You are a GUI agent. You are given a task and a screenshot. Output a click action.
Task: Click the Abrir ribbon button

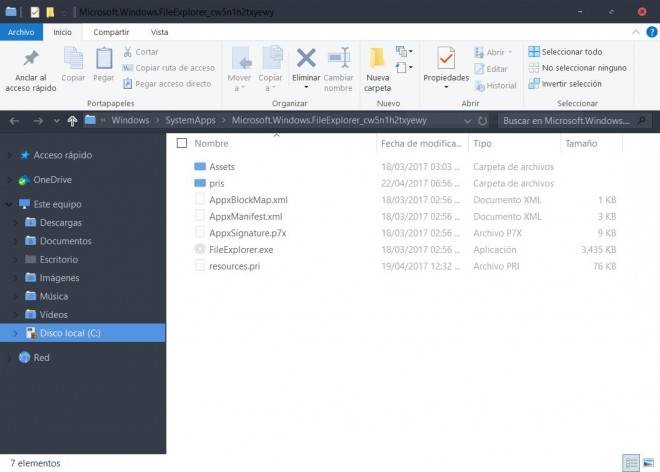point(493,52)
